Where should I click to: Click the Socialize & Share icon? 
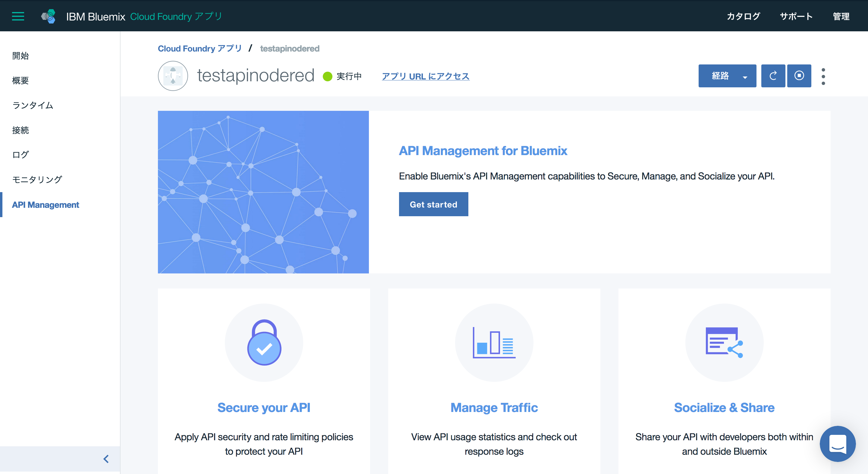tap(724, 342)
